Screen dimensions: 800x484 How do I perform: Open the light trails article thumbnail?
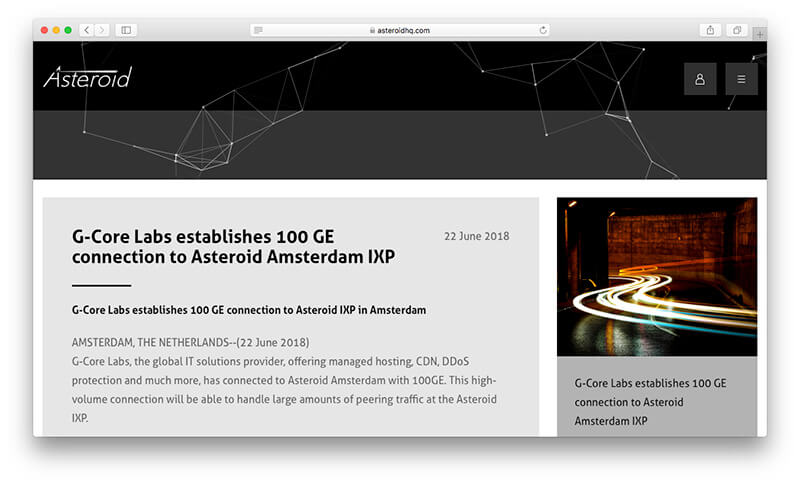(x=656, y=276)
